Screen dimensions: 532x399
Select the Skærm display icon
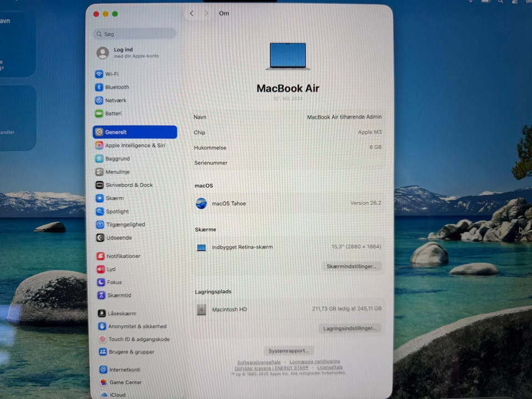click(x=100, y=198)
